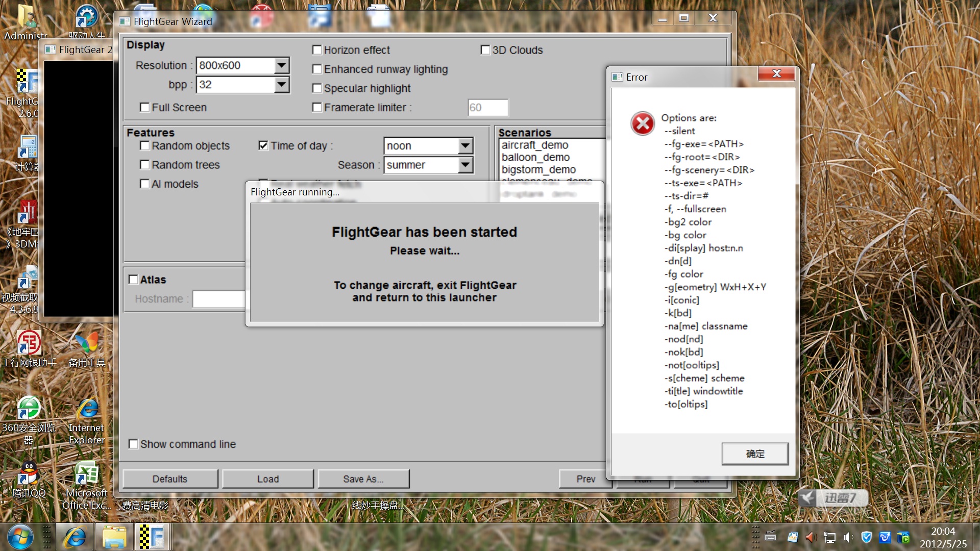Enable the Framerate limiter checkbox
This screenshot has height=551, width=980.
pos(317,107)
